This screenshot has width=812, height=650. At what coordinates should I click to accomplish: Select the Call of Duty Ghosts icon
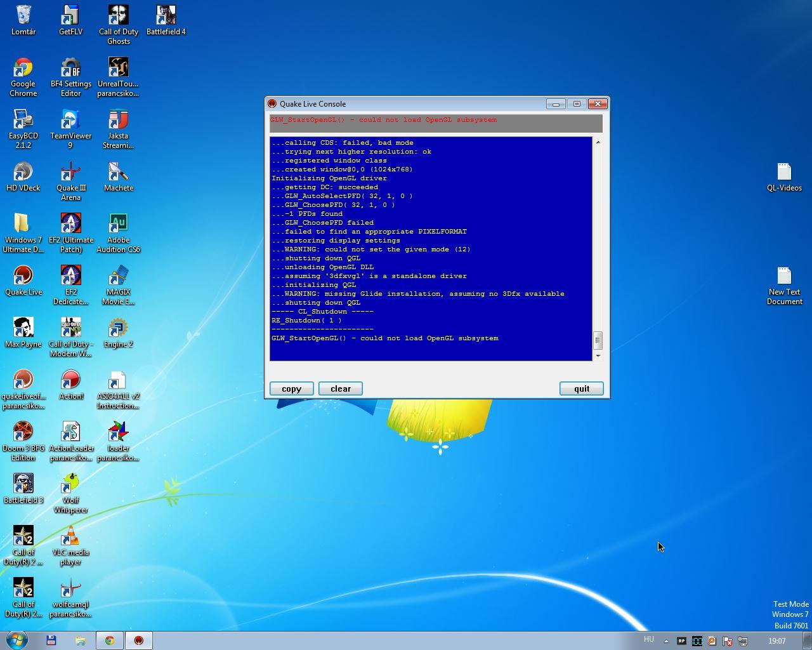(119, 25)
